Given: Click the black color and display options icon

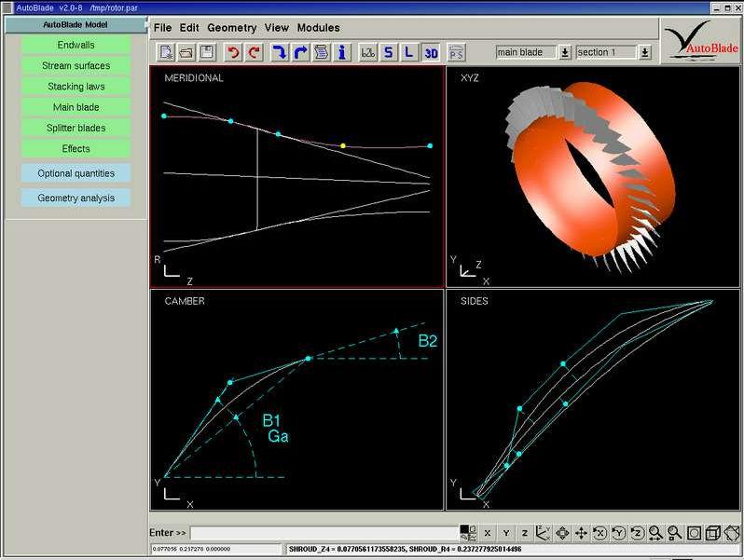Looking at the screenshot, I should pos(468,533).
